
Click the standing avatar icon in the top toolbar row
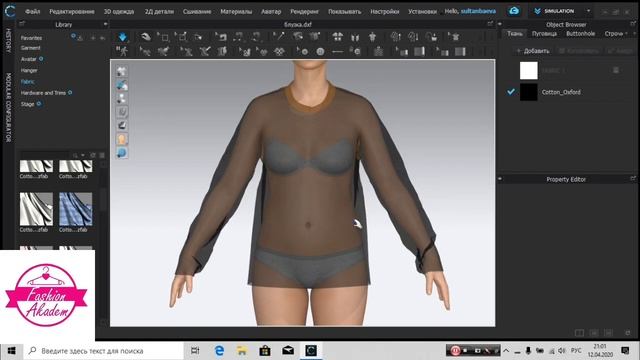point(372,37)
